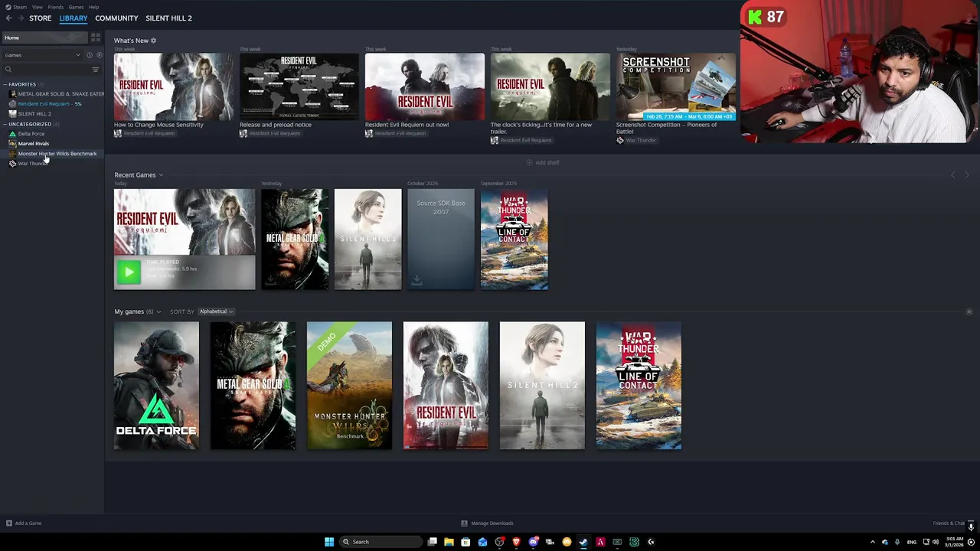Image resolution: width=980 pixels, height=551 pixels.
Task: Open What's New settings gear
Action: [x=153, y=41]
